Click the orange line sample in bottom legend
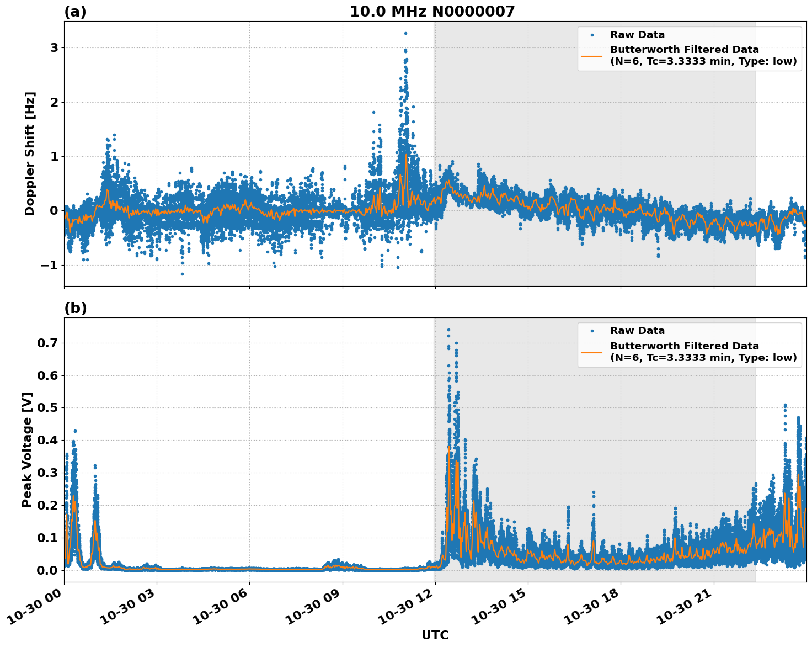The width and height of the screenshot is (812, 647). (592, 352)
